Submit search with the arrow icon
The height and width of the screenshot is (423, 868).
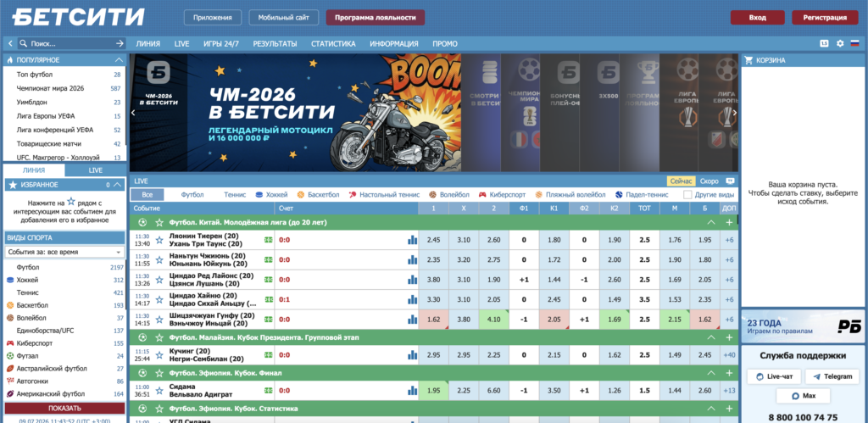pos(120,43)
